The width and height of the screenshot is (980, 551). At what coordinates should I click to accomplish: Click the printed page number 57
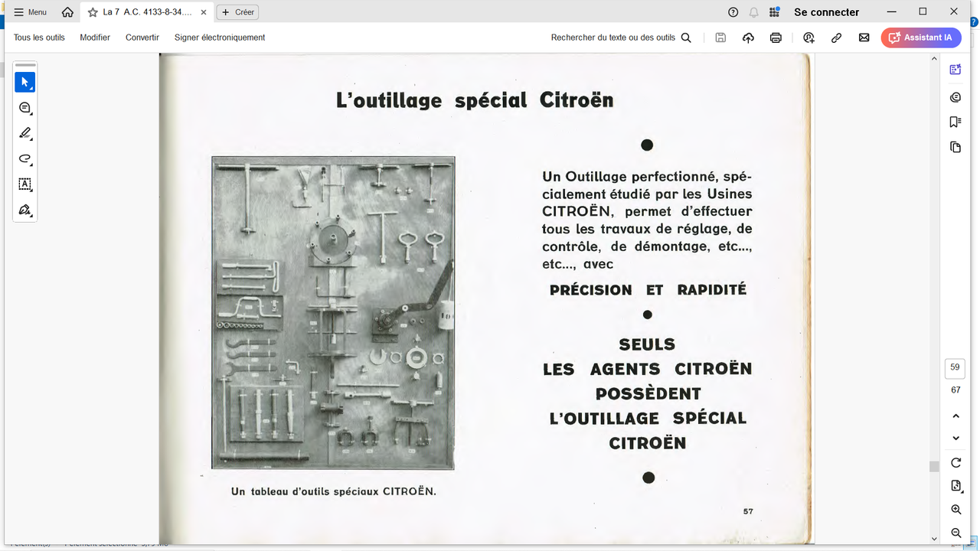pyautogui.click(x=748, y=511)
